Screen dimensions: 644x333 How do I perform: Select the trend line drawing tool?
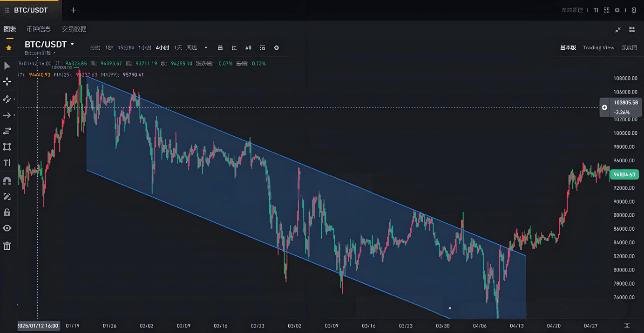click(7, 99)
